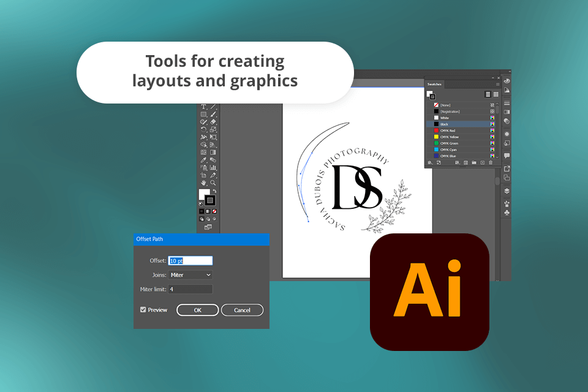
Task: Switch to Draw Behind mode
Action: pos(208,219)
